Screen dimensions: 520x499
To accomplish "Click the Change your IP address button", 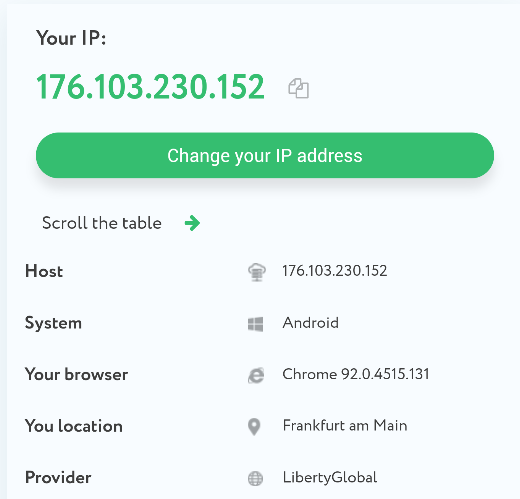I will click(x=265, y=155).
